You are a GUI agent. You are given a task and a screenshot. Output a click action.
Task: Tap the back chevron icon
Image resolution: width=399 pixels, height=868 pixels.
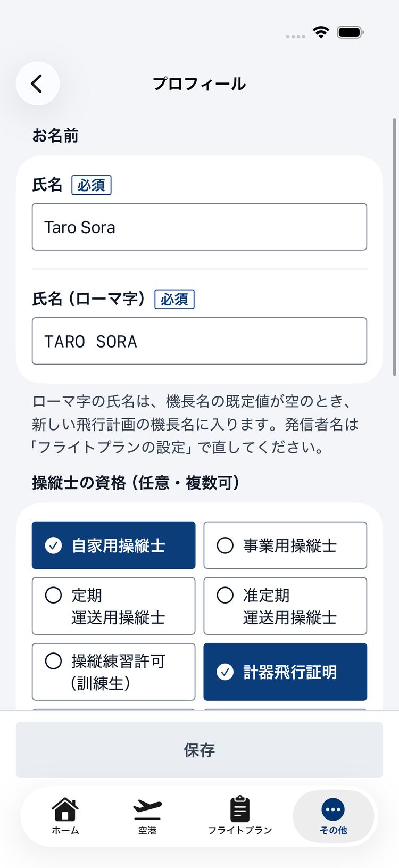pos(37,84)
